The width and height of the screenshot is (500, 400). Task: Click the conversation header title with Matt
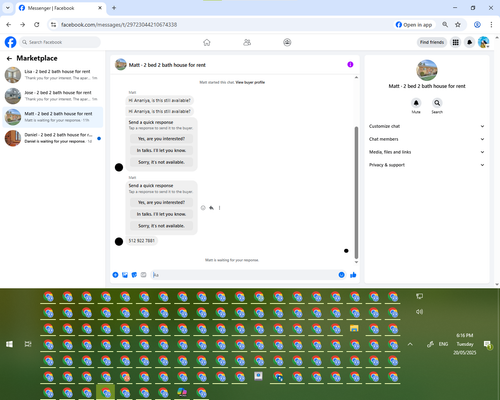pyautogui.click(x=167, y=65)
